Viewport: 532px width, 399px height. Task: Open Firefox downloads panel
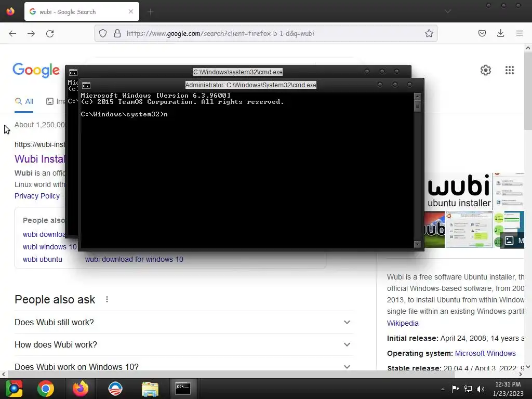500,33
